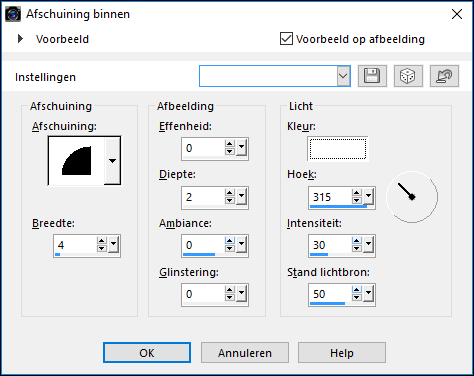The width and height of the screenshot is (474, 376).
Task: Click the randomize parameters dice icon
Action: point(408,76)
